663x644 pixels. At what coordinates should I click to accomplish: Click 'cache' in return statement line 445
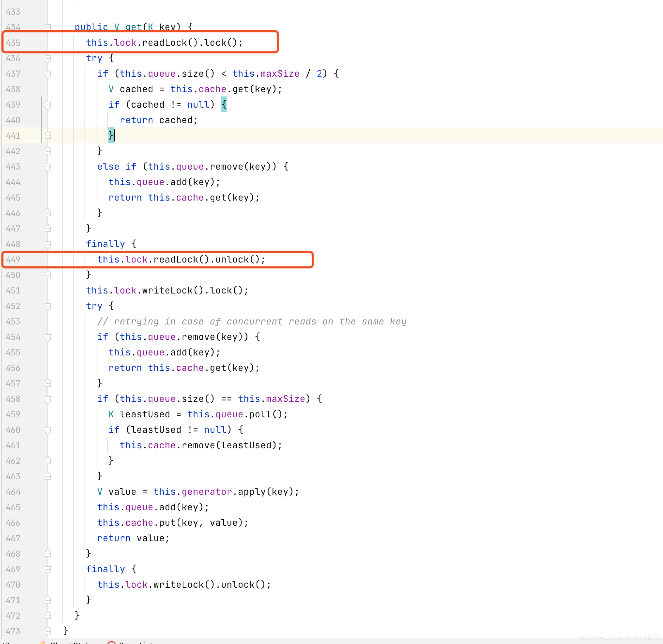click(x=190, y=198)
